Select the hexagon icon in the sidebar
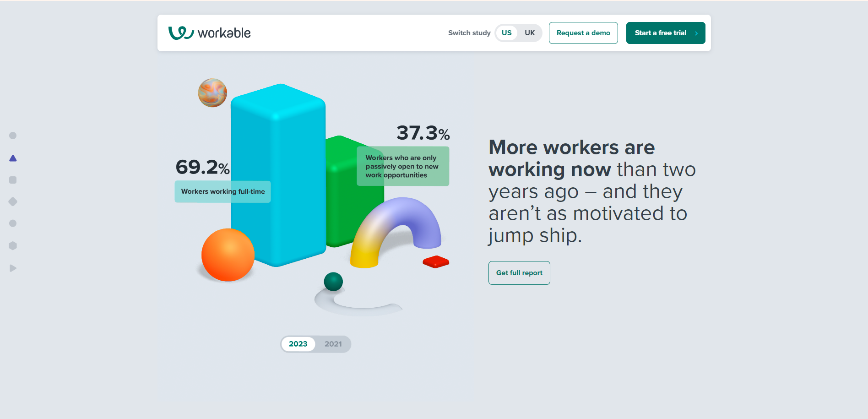 pyautogui.click(x=12, y=245)
